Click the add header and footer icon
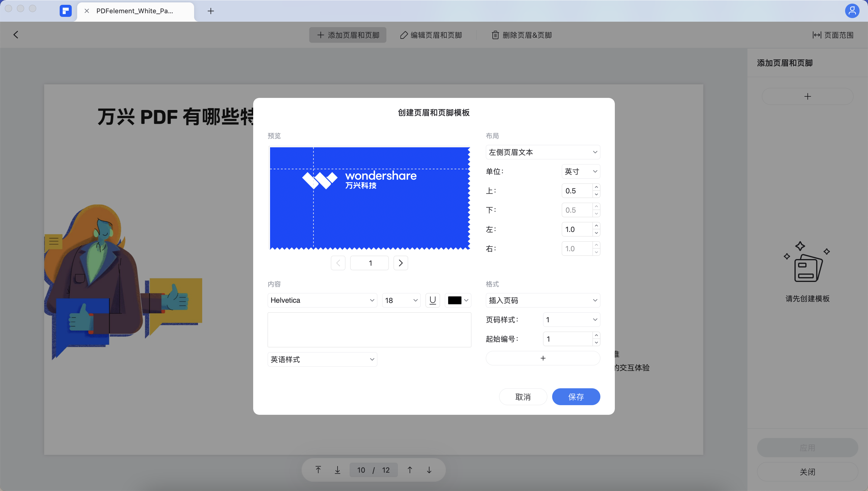 [807, 96]
